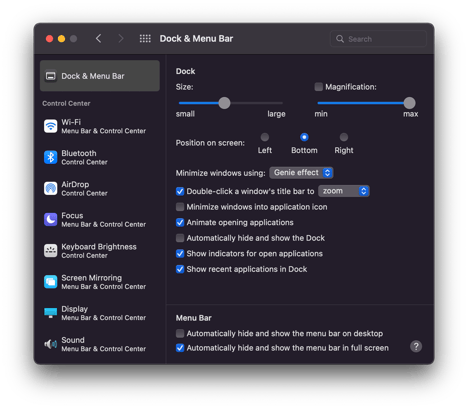The image size is (468, 409).
Task: Select Bottom dock position
Action: [304, 137]
